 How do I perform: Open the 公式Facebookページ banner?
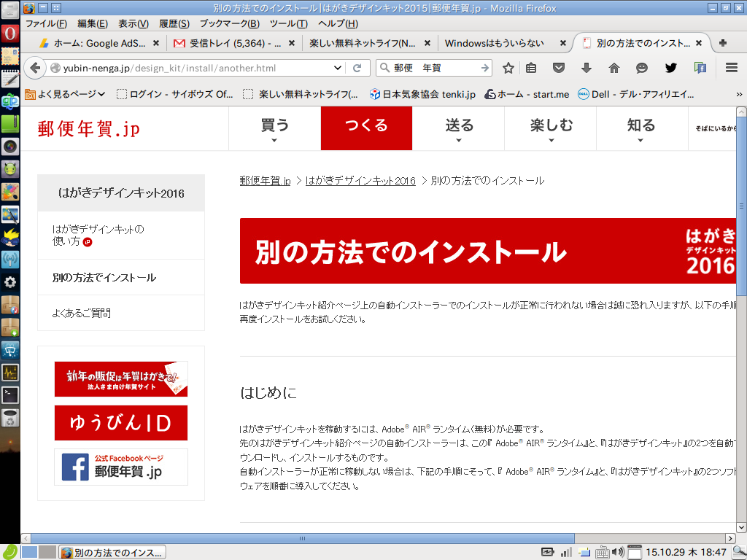point(121,467)
